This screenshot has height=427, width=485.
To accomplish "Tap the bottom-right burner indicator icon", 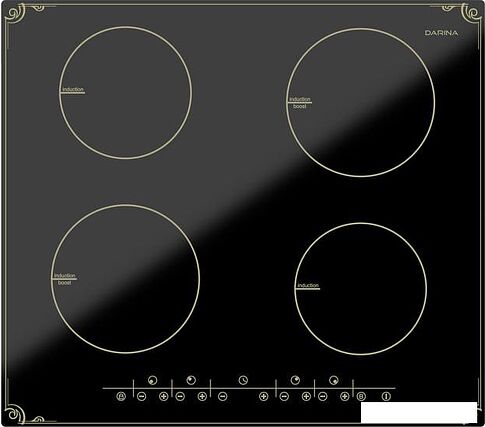I will point(334,380).
